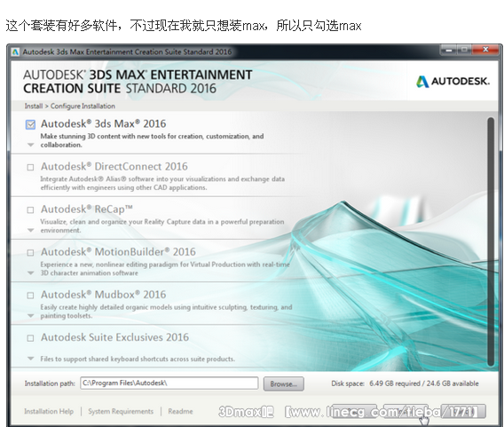
Task: Expand the Mudbox 2016 configuration arrow
Action: click(30, 316)
